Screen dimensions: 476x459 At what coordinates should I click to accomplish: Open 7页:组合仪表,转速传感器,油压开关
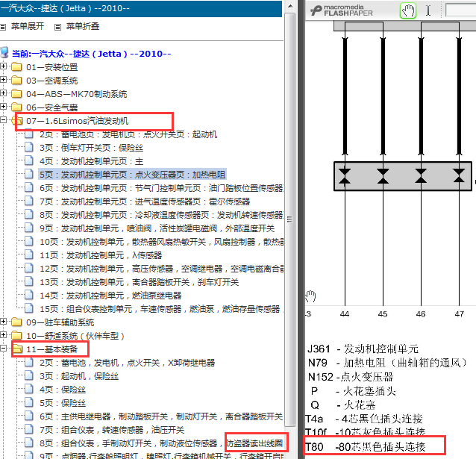point(112,430)
